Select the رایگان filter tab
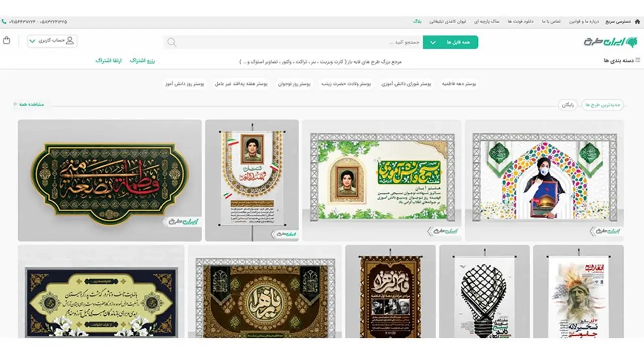 (x=568, y=105)
